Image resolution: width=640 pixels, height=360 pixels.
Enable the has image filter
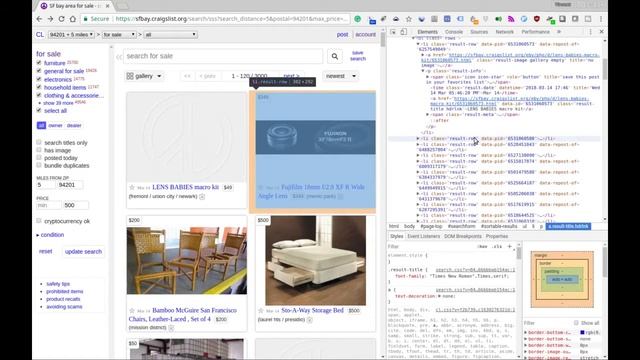point(39,150)
